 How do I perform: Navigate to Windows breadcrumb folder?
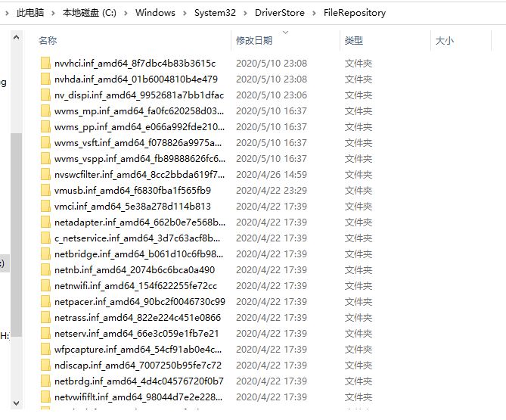(155, 13)
